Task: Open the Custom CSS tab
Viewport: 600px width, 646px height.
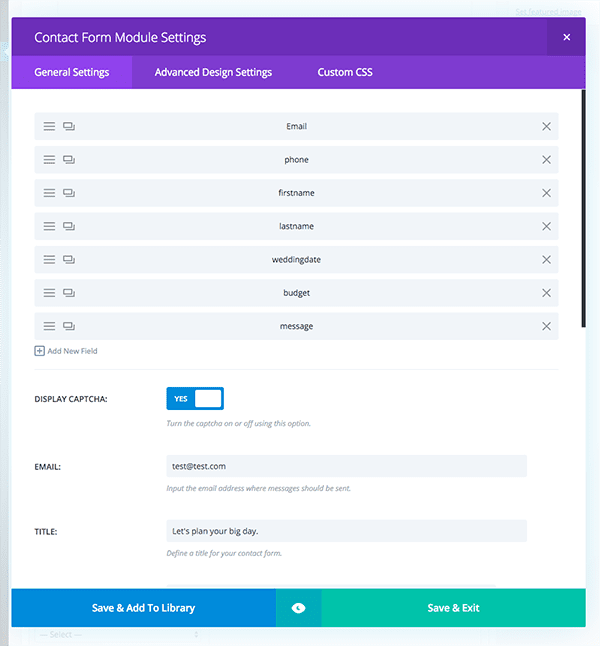Action: (x=345, y=72)
